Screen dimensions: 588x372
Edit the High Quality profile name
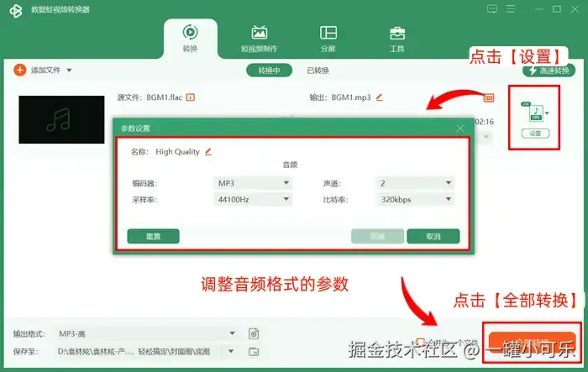(208, 152)
